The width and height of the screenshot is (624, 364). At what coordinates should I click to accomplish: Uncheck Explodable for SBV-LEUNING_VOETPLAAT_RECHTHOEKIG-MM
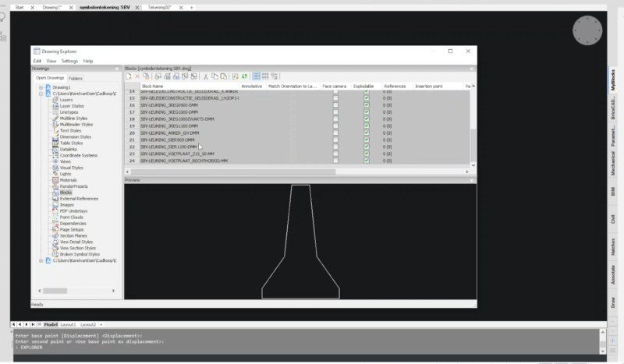coord(367,161)
